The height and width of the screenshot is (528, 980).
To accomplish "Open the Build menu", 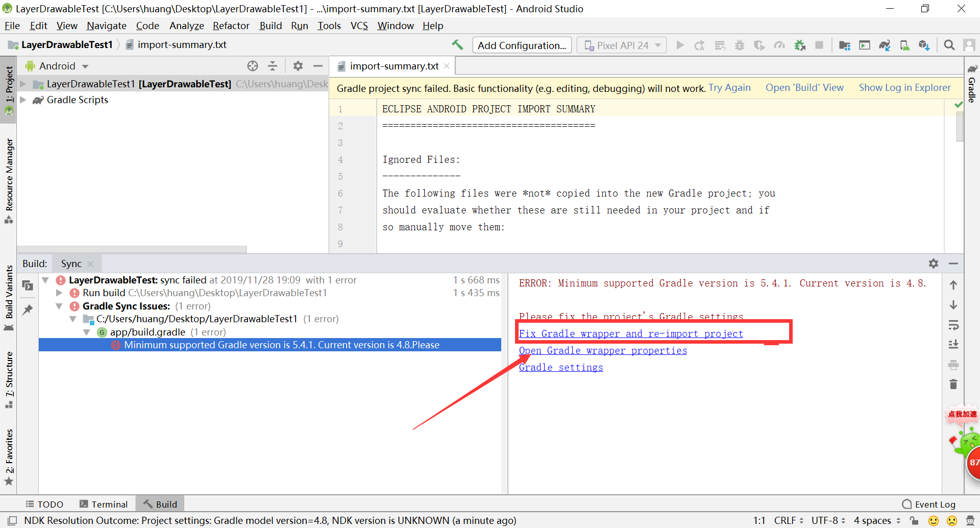I will tap(271, 26).
